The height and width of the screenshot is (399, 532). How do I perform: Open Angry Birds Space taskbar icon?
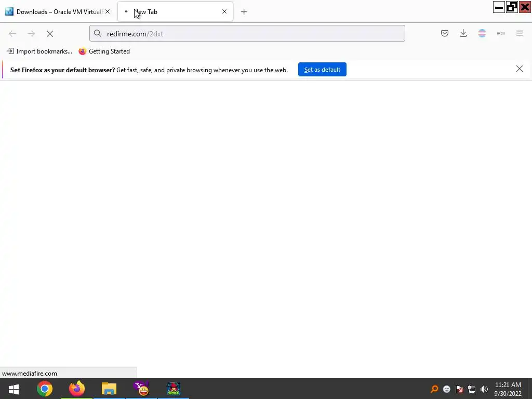[x=174, y=389]
